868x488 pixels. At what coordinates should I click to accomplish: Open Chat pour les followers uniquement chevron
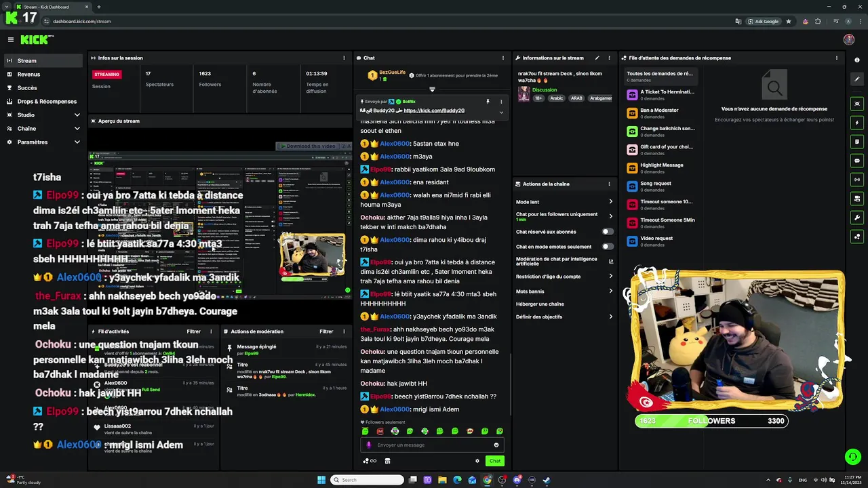coord(610,216)
